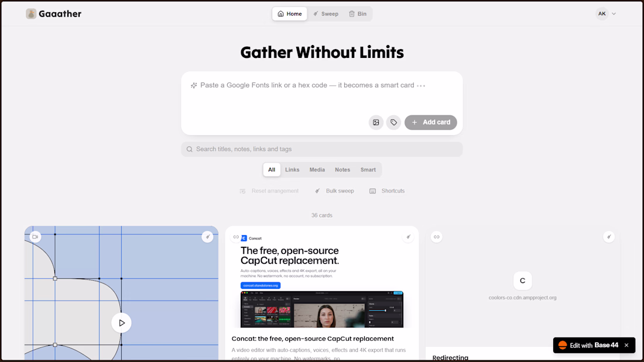
Task: Start Bulk sweep
Action: tap(334, 191)
